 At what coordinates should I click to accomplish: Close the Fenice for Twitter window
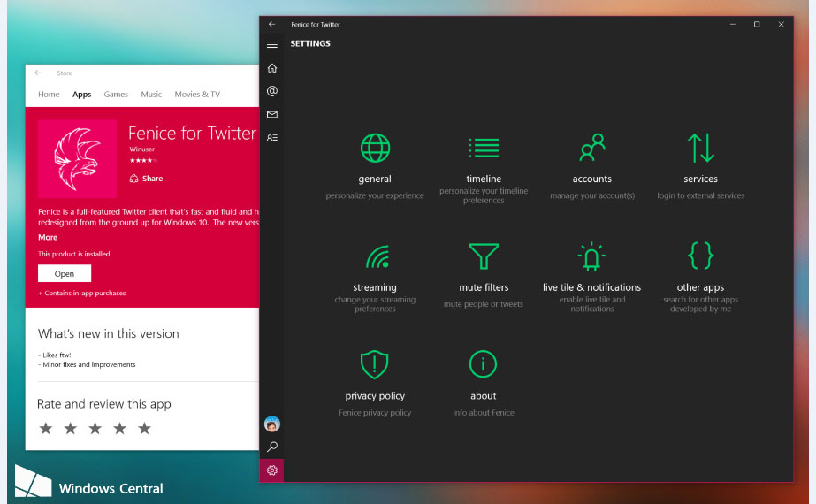781,25
